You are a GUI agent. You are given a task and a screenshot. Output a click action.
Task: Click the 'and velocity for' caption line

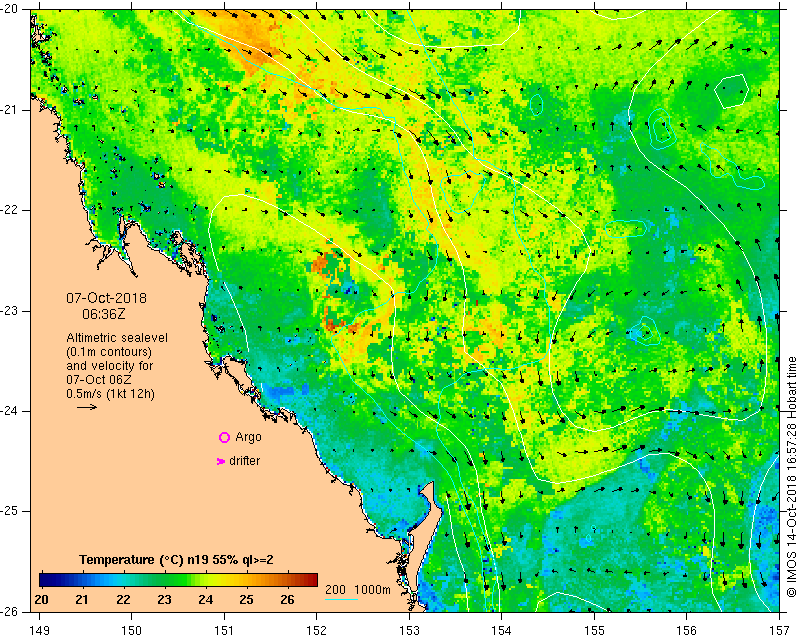tap(110, 366)
